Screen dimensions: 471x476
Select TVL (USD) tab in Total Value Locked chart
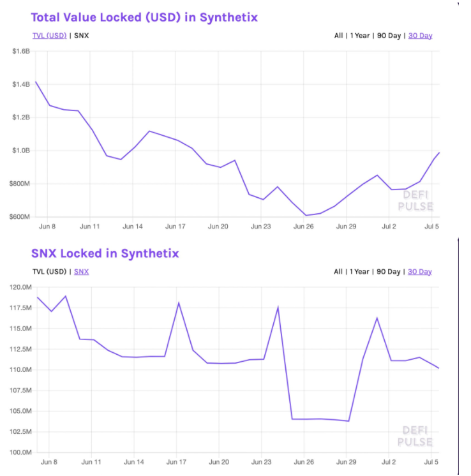[x=49, y=35]
